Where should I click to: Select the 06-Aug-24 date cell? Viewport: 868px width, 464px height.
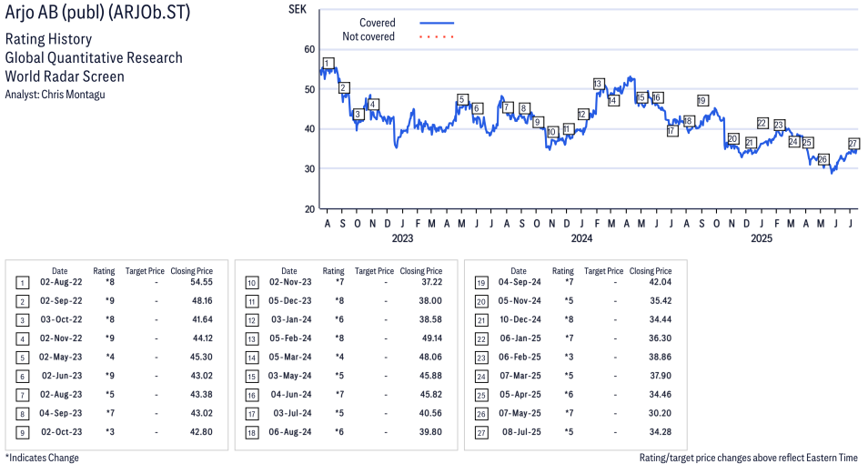click(x=290, y=432)
